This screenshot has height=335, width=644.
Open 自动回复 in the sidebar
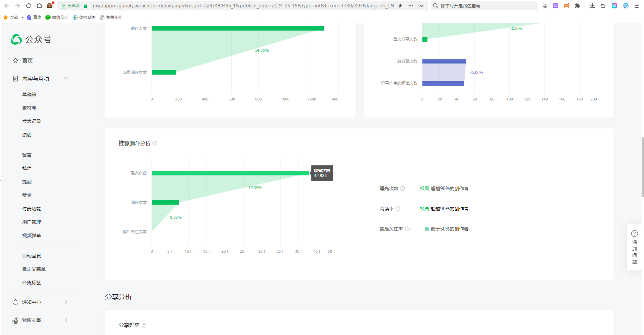[32, 256]
